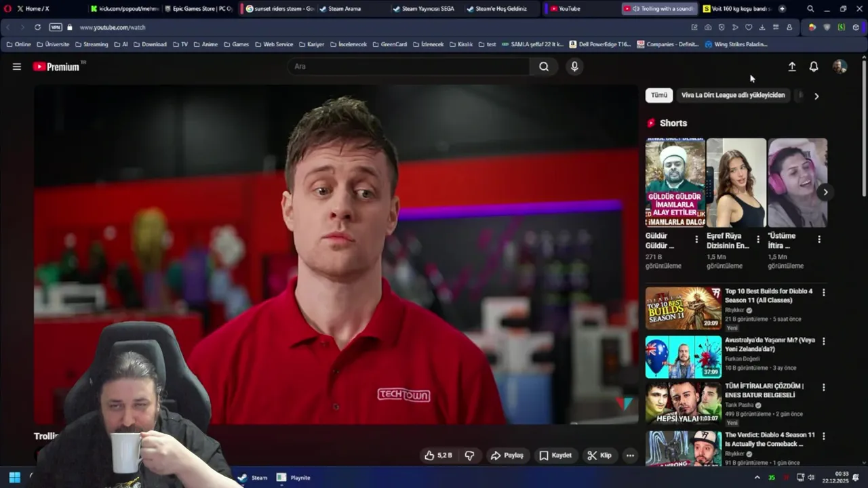Screen dimensions: 868x488
Task: Open options for TÜM İFTİRALARI ÇÖZDÜM video
Action: [824, 388]
